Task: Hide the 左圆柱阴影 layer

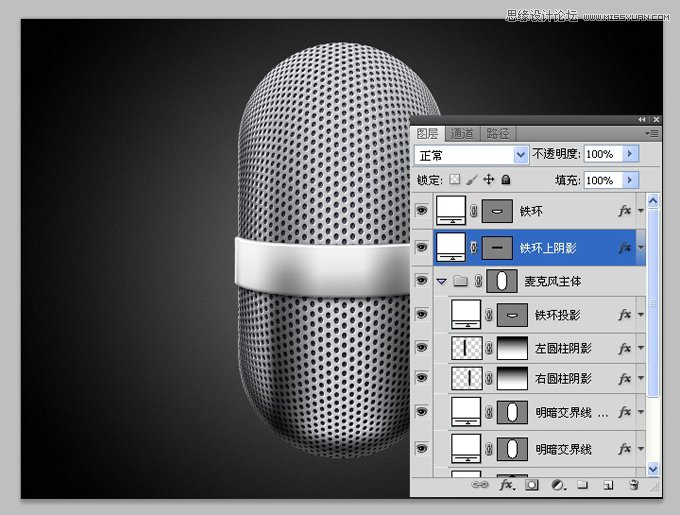Action: point(422,348)
